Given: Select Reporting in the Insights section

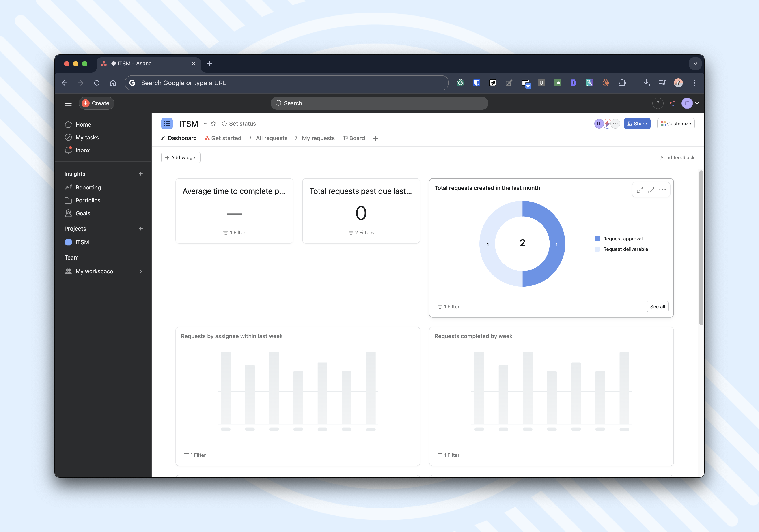Looking at the screenshot, I should (x=88, y=187).
